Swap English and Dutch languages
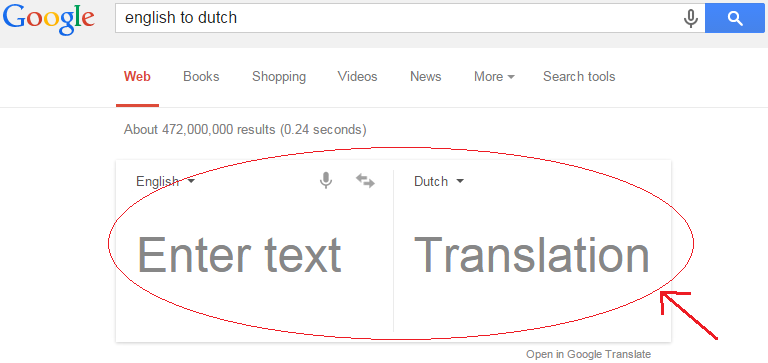This screenshot has height=363, width=768. tap(365, 181)
